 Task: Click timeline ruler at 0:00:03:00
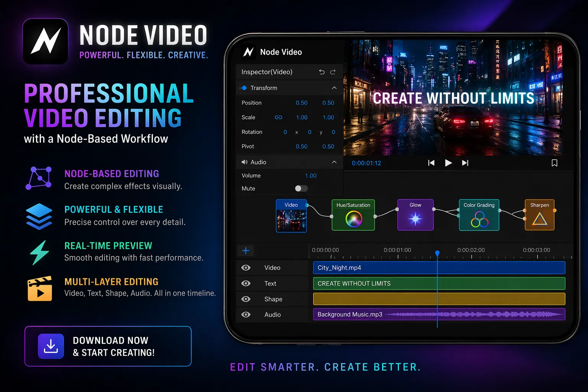(537, 250)
